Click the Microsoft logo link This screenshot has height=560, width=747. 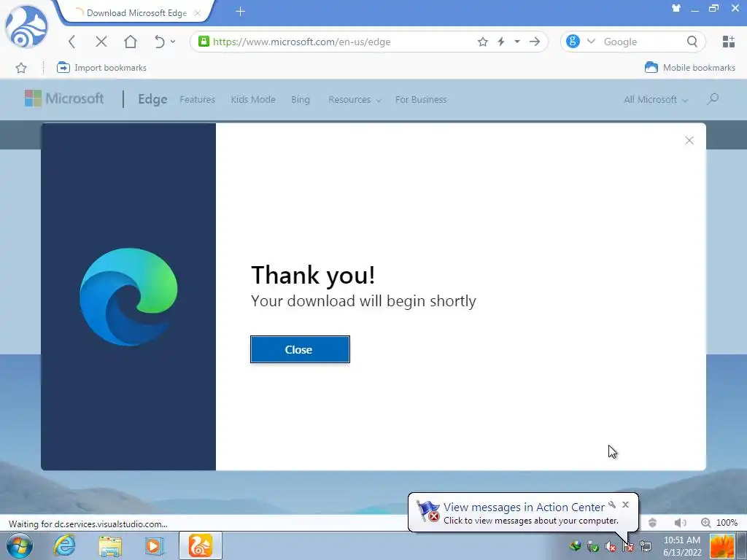[x=64, y=98]
